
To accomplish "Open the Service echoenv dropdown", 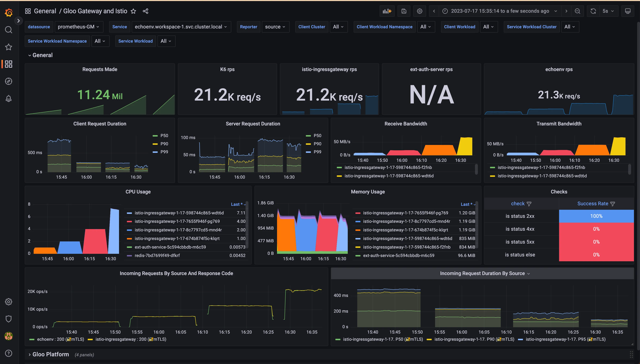I will coord(181,27).
